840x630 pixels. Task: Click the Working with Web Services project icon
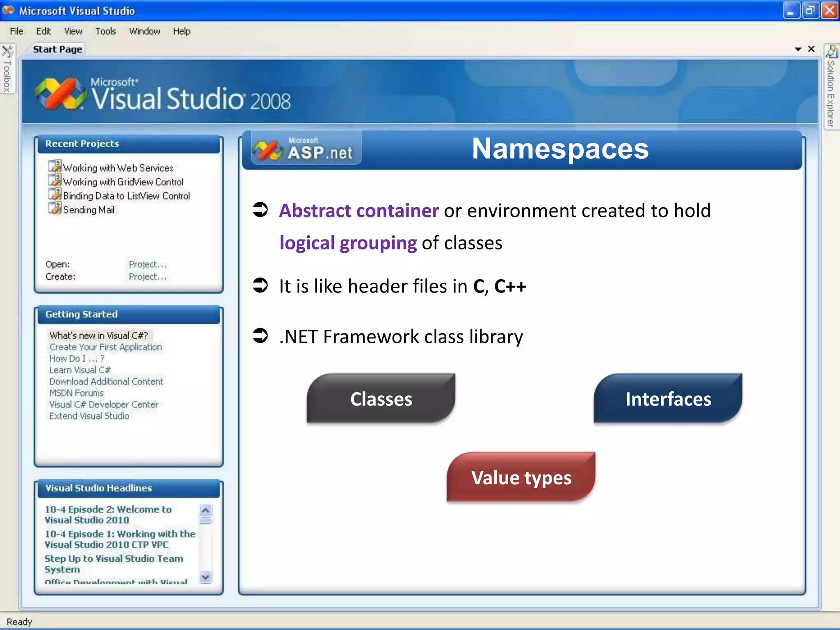click(55, 166)
